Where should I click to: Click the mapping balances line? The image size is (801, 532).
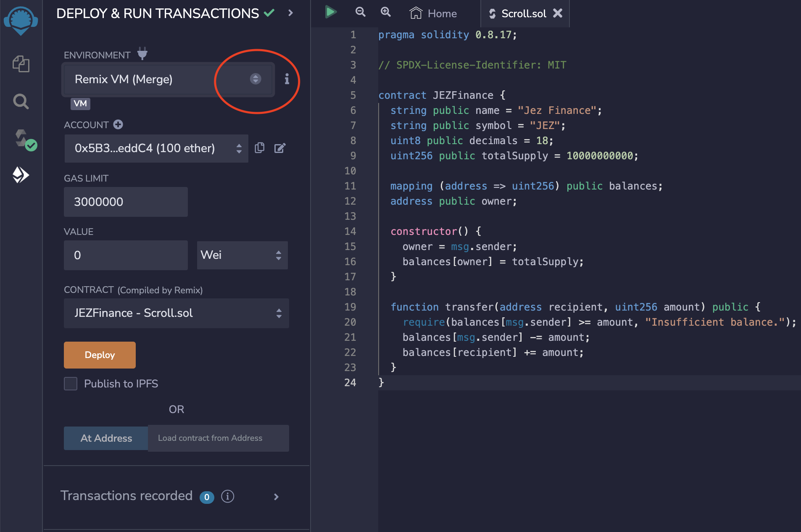[527, 186]
